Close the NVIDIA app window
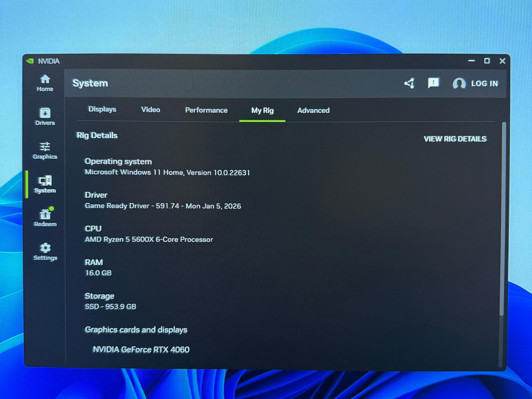Image resolution: width=532 pixels, height=399 pixels. coord(502,61)
